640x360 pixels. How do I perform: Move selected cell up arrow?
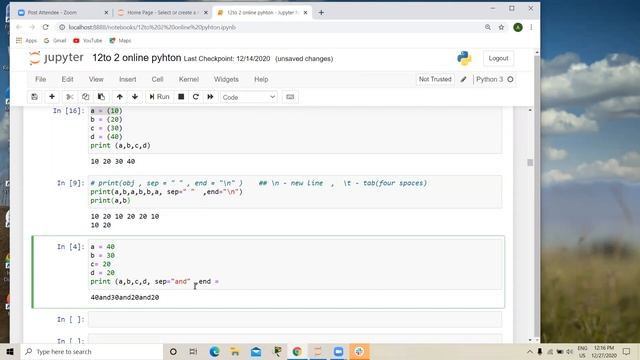point(120,97)
